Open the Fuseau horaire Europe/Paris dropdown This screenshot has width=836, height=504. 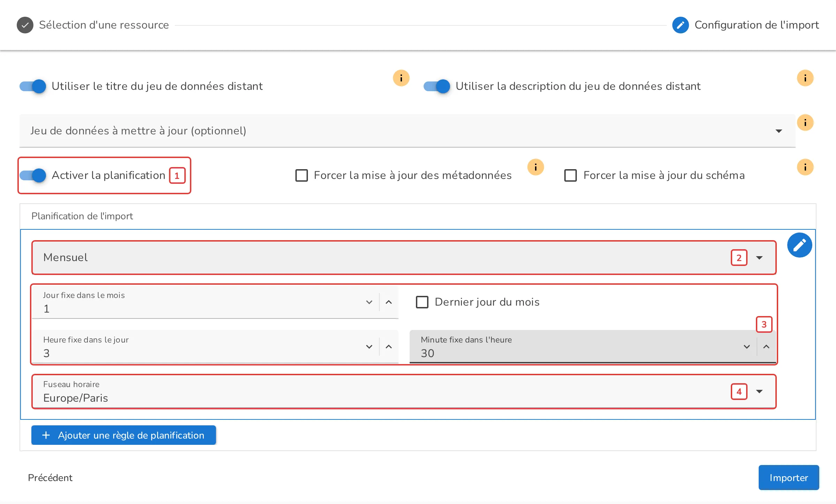(x=404, y=391)
